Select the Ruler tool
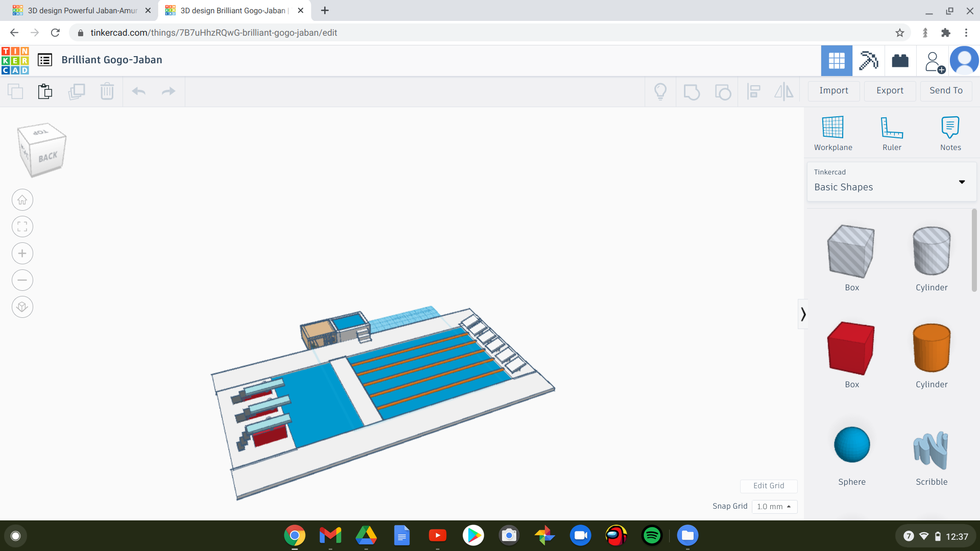 pos(892,134)
